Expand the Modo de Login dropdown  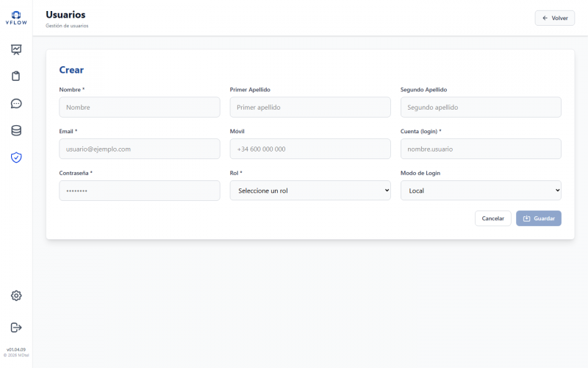[x=481, y=191]
